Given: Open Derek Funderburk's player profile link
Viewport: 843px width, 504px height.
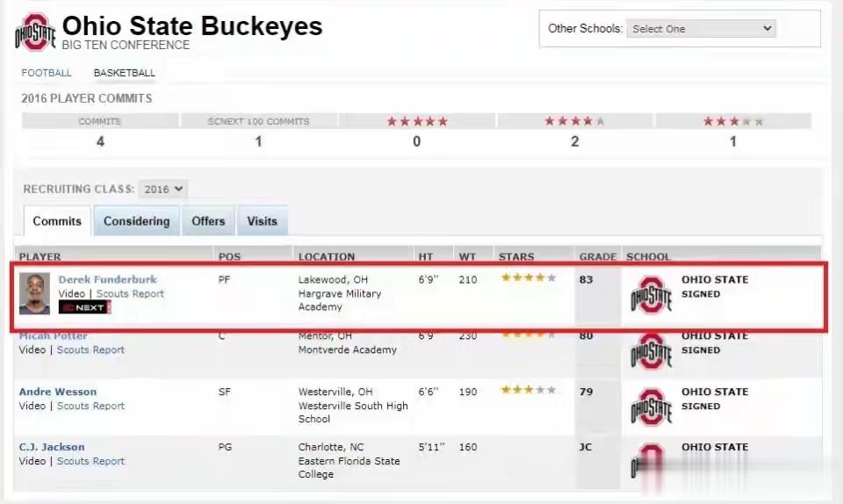Looking at the screenshot, I should pyautogui.click(x=107, y=279).
